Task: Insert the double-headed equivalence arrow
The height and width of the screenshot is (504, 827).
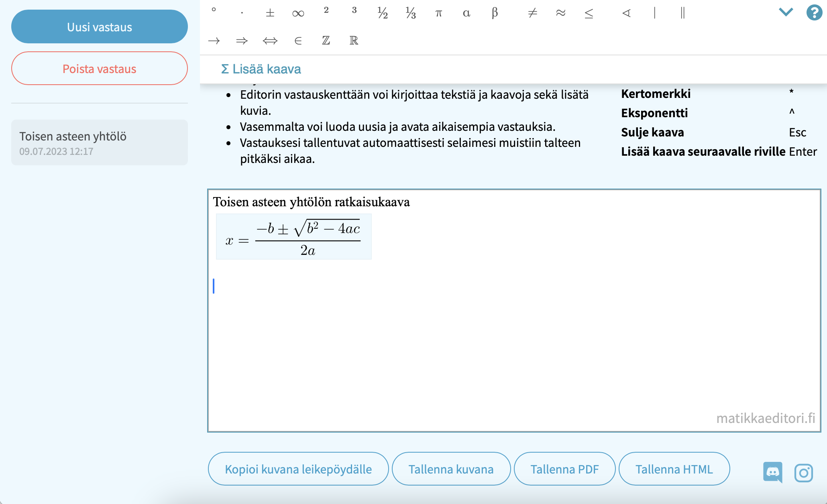Action: tap(270, 41)
